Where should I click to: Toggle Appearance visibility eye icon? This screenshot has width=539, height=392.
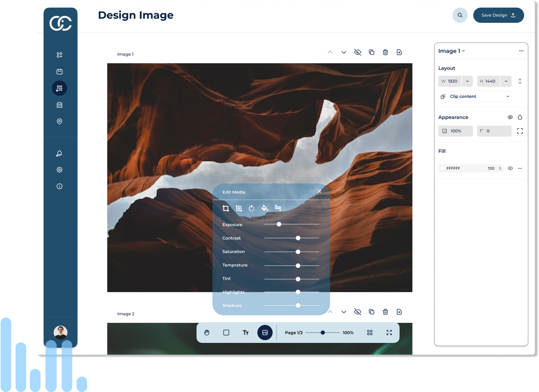(510, 117)
